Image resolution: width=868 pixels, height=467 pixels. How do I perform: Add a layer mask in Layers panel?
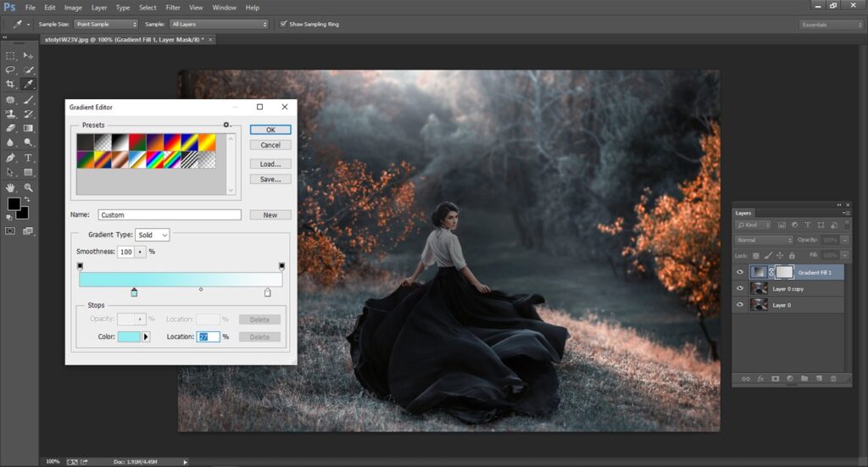(776, 379)
